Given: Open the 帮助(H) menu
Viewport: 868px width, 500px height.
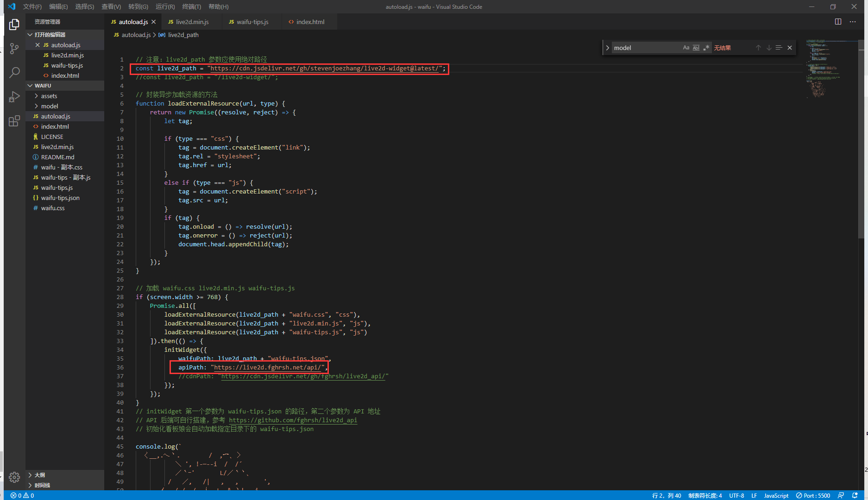Looking at the screenshot, I should pos(219,6).
